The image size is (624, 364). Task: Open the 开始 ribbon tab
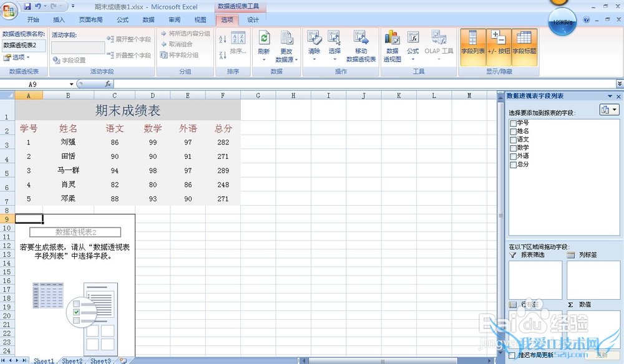(x=33, y=19)
